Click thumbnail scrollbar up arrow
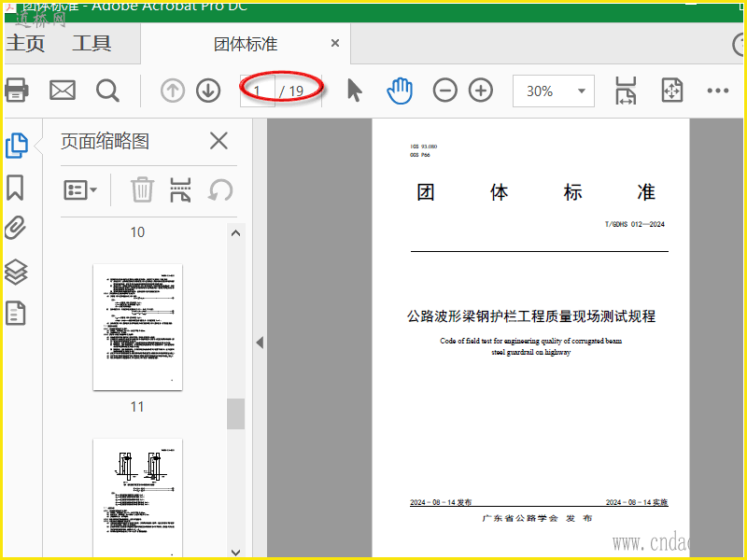This screenshot has width=747, height=560. click(236, 232)
